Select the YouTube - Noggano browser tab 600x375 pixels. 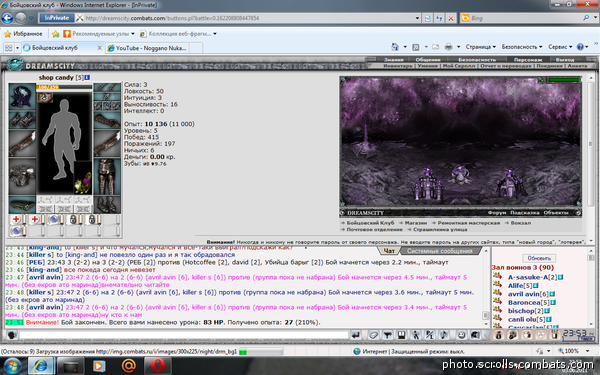[147, 48]
